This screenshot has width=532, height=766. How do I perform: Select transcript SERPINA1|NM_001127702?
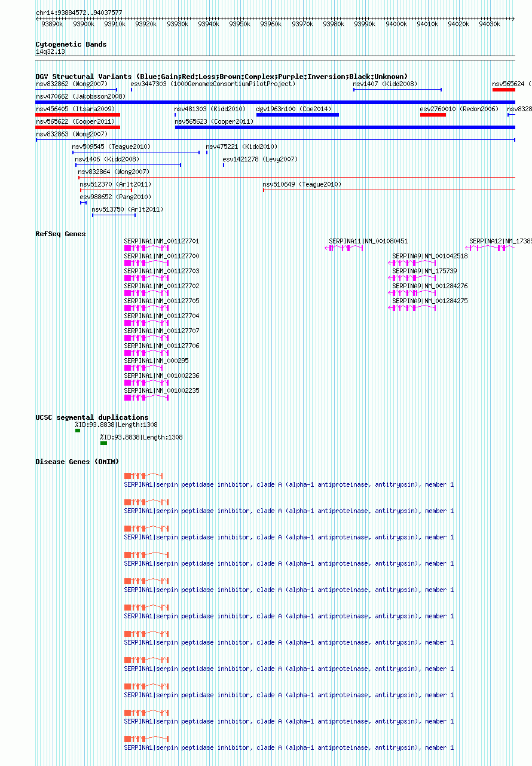pyautogui.click(x=161, y=286)
